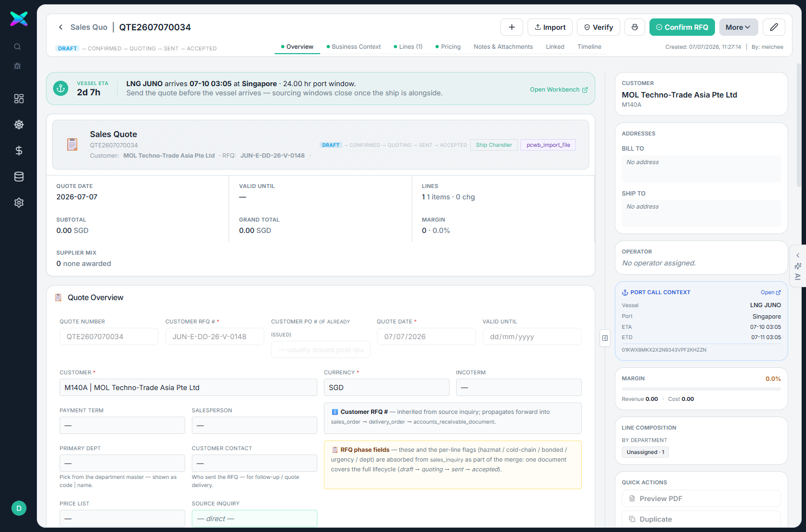Click the margin progress bar
The height and width of the screenshot is (532, 806).
click(701, 389)
